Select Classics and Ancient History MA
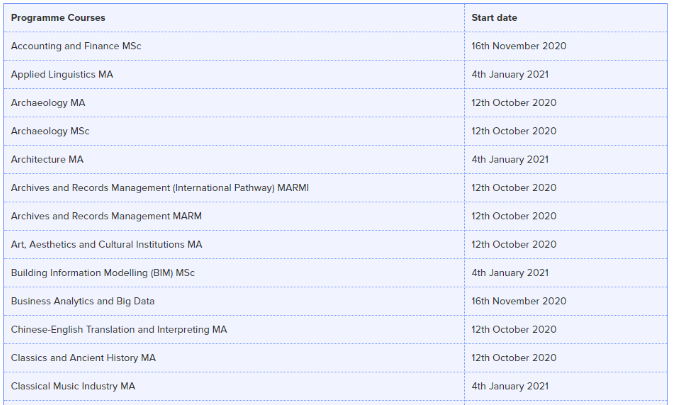673x405 pixels. (x=83, y=357)
